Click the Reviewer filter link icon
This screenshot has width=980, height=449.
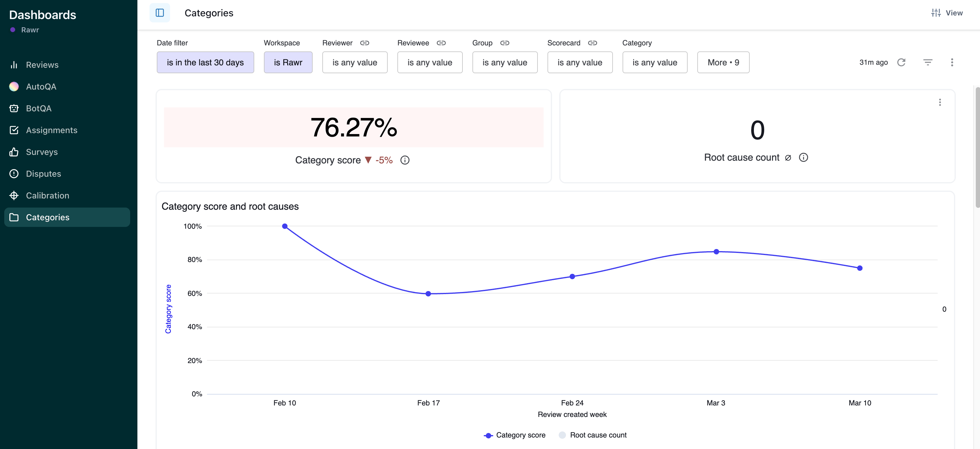364,43
